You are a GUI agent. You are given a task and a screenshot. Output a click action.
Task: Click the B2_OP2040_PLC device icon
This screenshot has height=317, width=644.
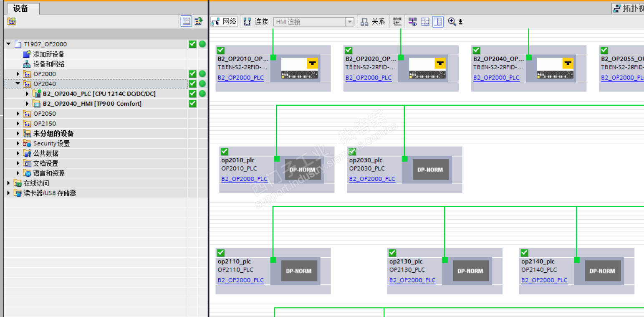click(37, 94)
